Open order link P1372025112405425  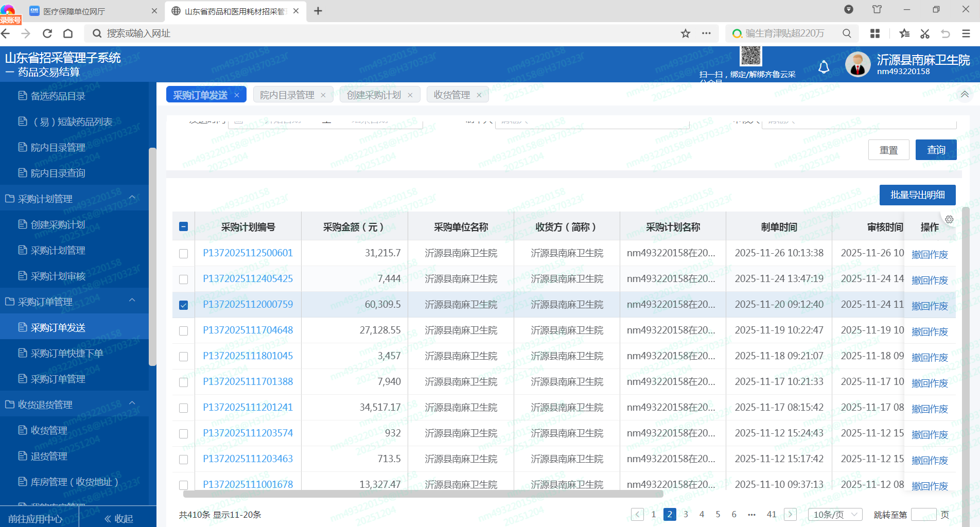click(x=248, y=278)
